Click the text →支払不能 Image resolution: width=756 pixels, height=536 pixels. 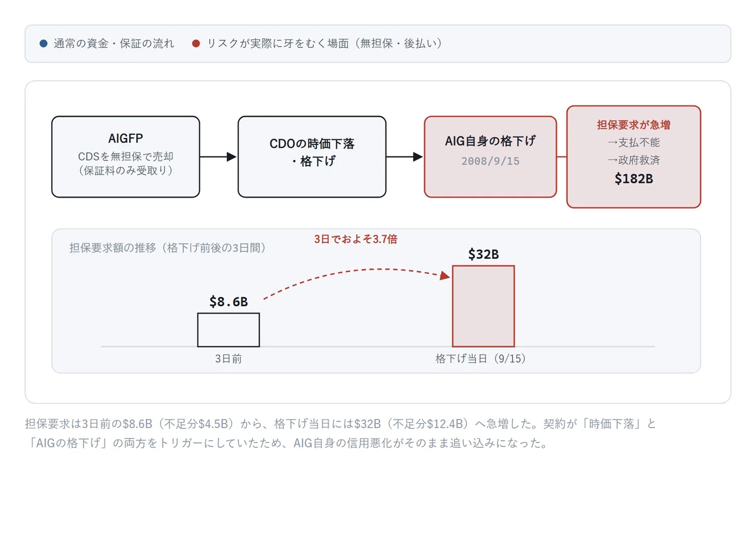[634, 142]
